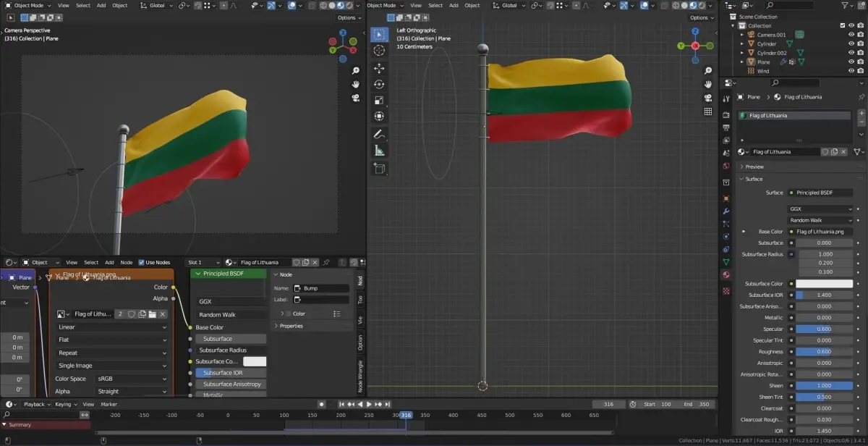Click the zoom magnifier in left camera viewport

click(356, 71)
